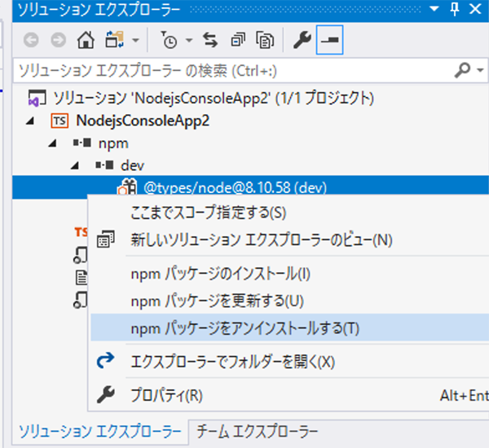This screenshot has height=448, width=489.
Task: Click the wrench icon beside プロパティ(R)
Action: coord(106,395)
